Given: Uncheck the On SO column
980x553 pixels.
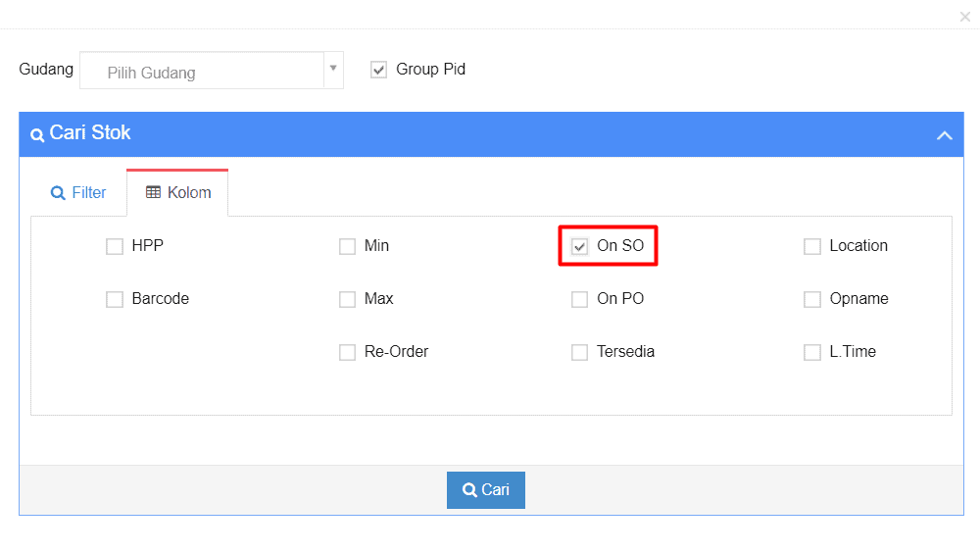Looking at the screenshot, I should (579, 246).
